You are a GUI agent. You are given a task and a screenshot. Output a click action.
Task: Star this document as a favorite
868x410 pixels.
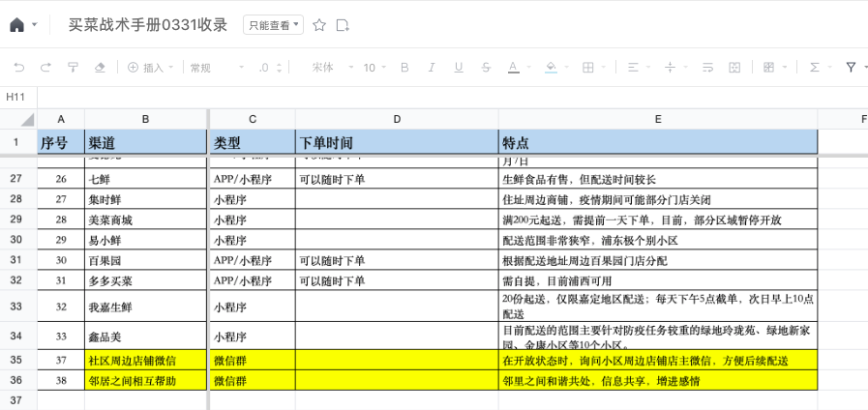point(319,25)
